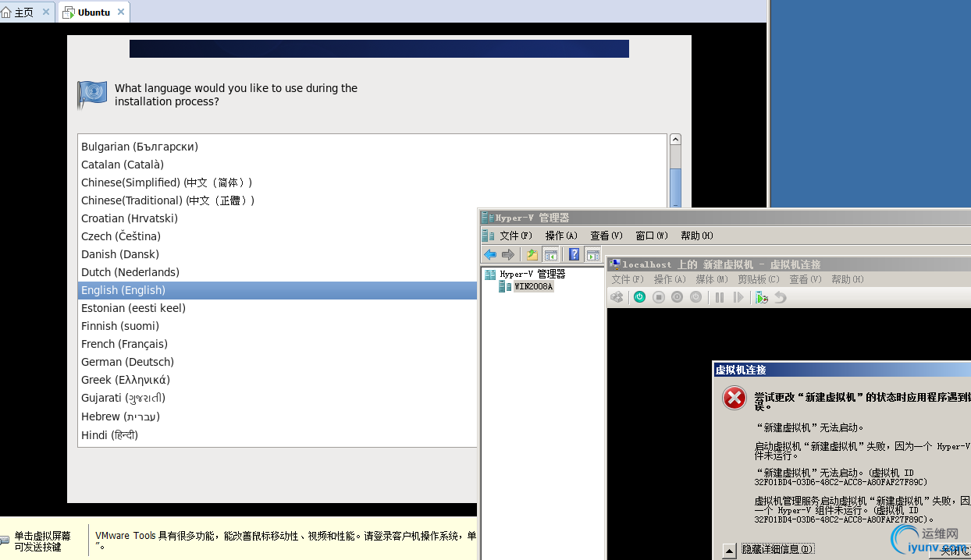Open 操作(A) menu in VM connection window

tap(670, 279)
